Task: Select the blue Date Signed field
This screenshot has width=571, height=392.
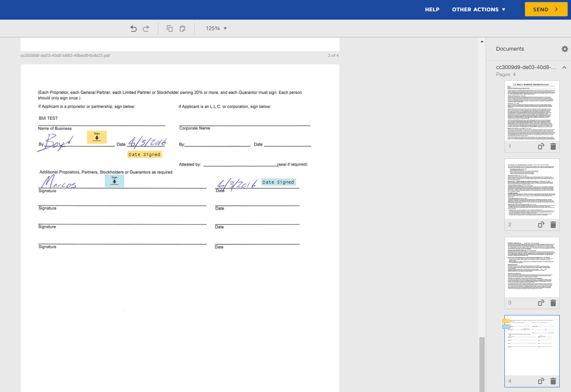Action: [278, 182]
